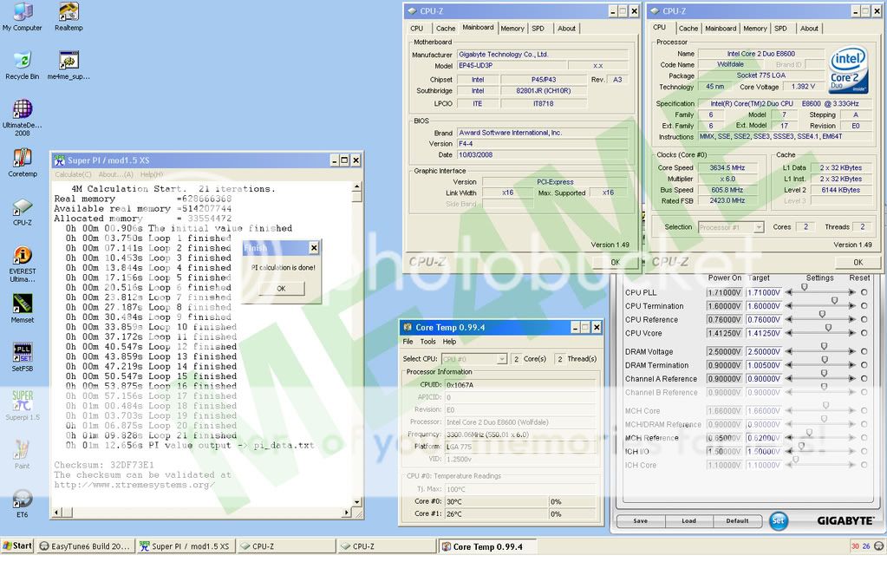
Task: Switch to SPD tab in right CPU-Z window
Action: click(780, 29)
